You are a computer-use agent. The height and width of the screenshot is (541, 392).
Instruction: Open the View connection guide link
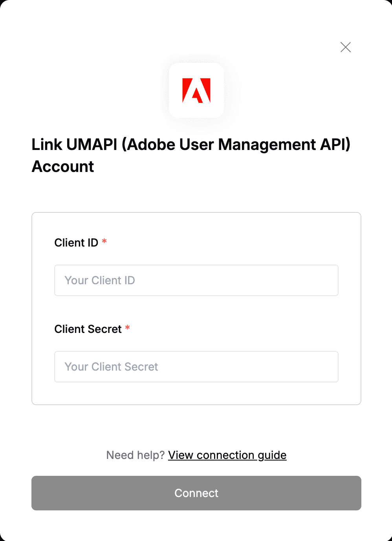(227, 455)
